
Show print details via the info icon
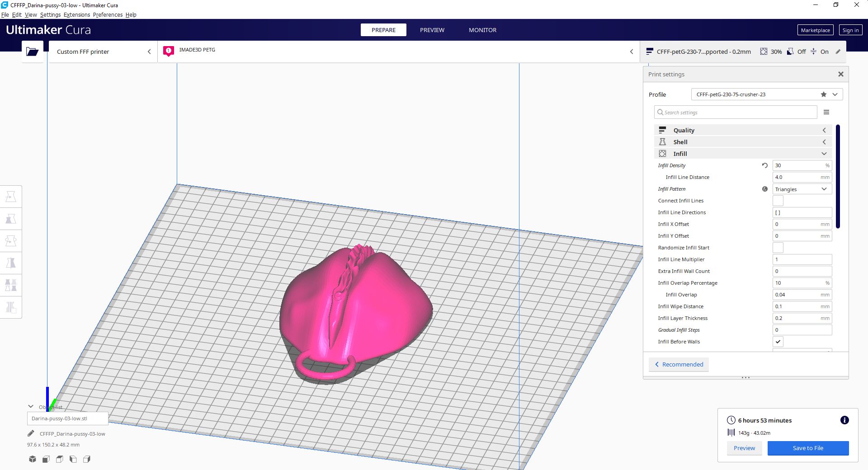tap(844, 420)
